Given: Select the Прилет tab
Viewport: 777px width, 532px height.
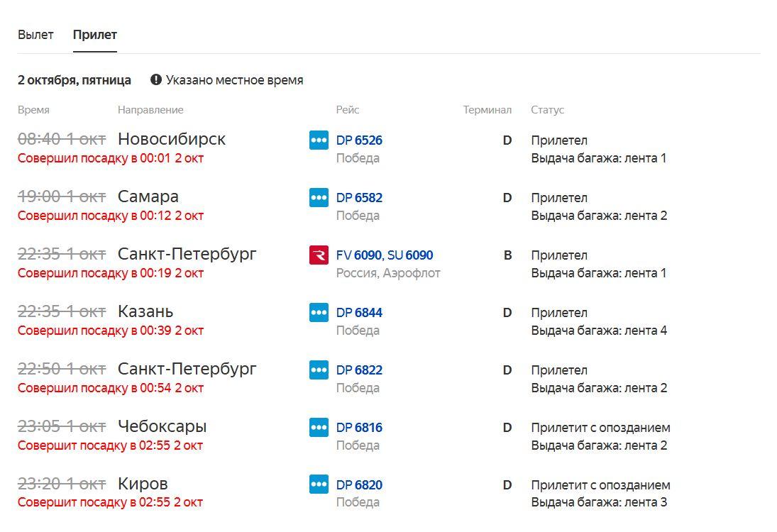Looking at the screenshot, I should 94,35.
